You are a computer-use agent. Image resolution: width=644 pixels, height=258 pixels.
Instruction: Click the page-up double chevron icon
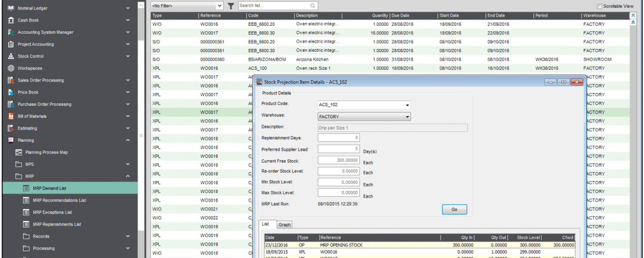click(633, 24)
